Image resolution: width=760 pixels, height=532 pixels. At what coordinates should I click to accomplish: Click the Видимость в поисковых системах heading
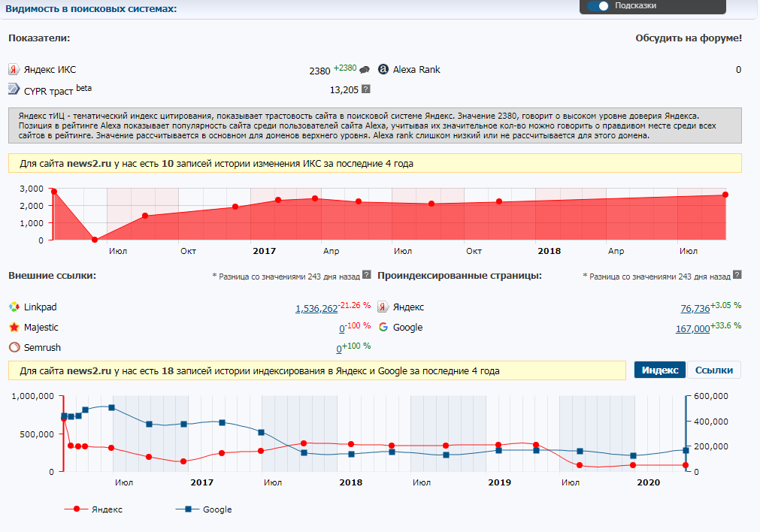(91, 9)
